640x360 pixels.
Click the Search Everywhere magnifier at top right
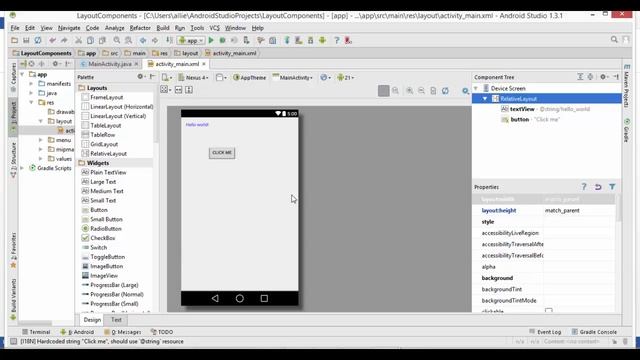point(614,40)
